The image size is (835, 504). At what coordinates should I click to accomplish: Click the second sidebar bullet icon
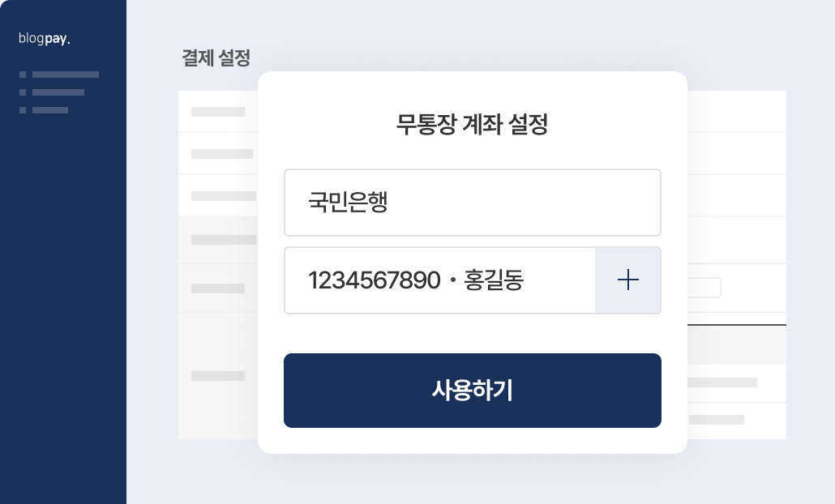23,92
